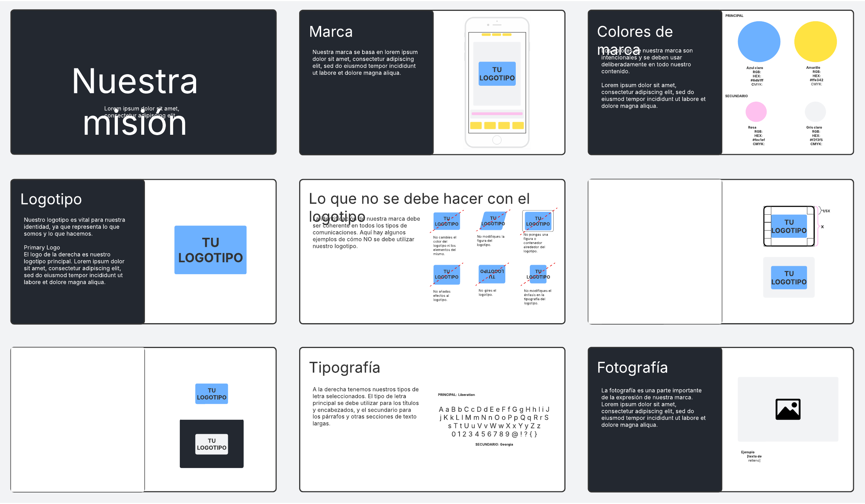Select the white logo on dark background
The width and height of the screenshot is (865, 504).
[212, 444]
